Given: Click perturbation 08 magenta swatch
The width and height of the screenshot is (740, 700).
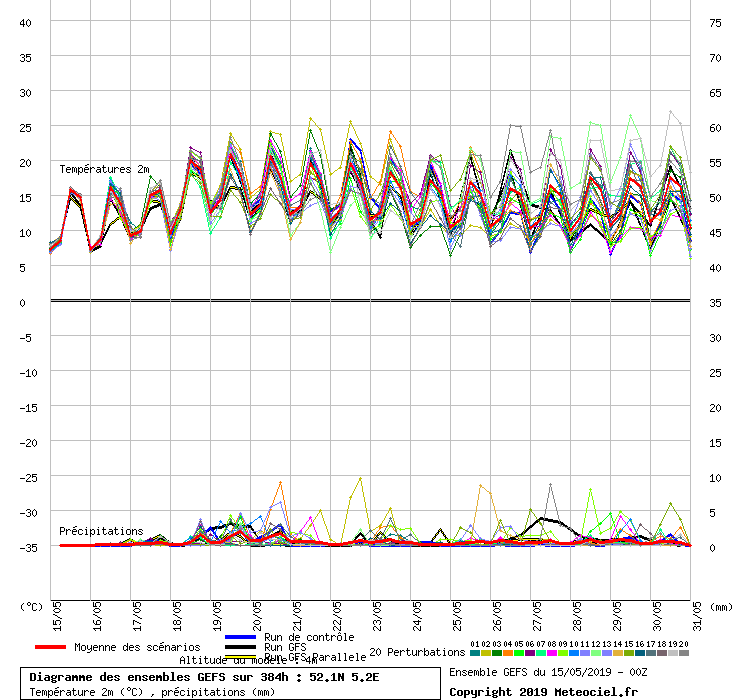Looking at the screenshot, I should 552,653.
